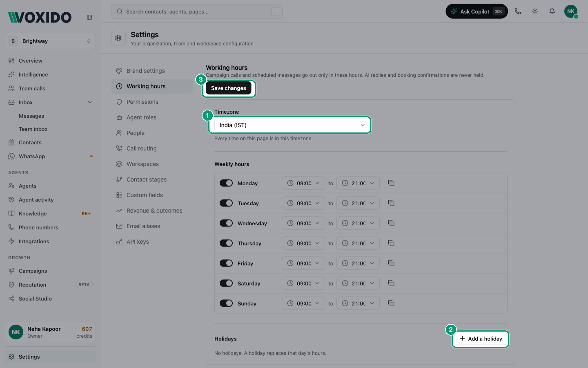
Task: Focus the search contacts, agents, pages field
Action: [197, 11]
